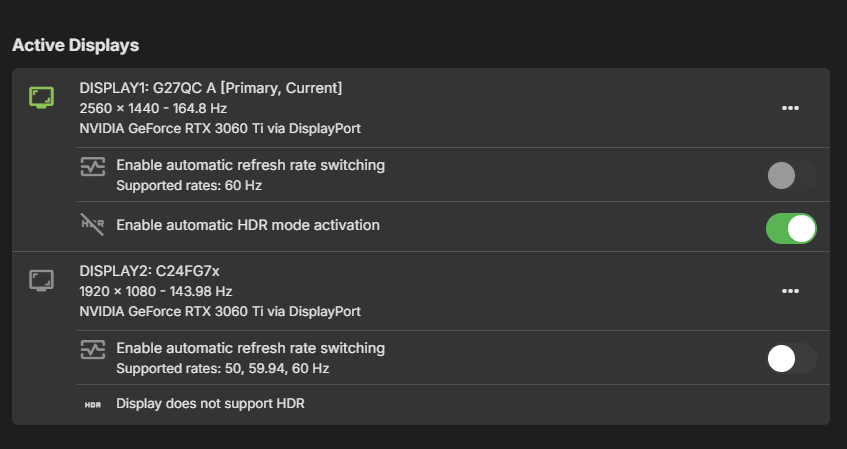This screenshot has width=847, height=449.
Task: Click the refresh rate icon under DISPLAY2
Action: point(92,349)
